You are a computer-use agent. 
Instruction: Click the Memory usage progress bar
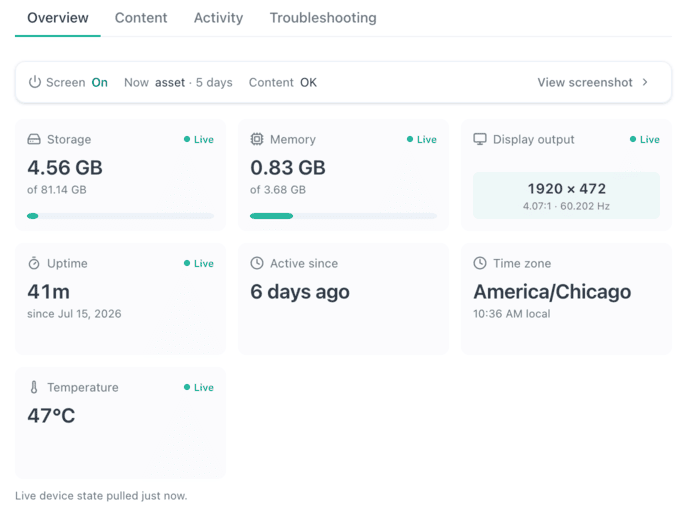coord(343,216)
